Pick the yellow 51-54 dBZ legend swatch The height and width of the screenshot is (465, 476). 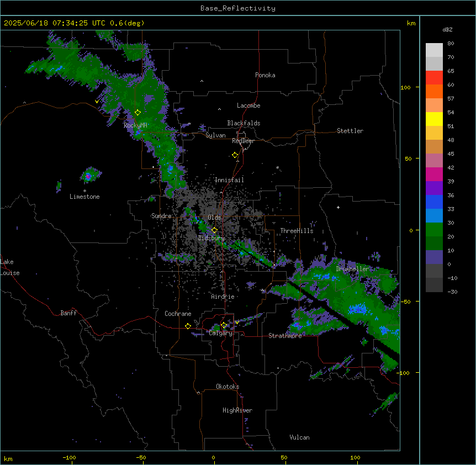click(434, 119)
